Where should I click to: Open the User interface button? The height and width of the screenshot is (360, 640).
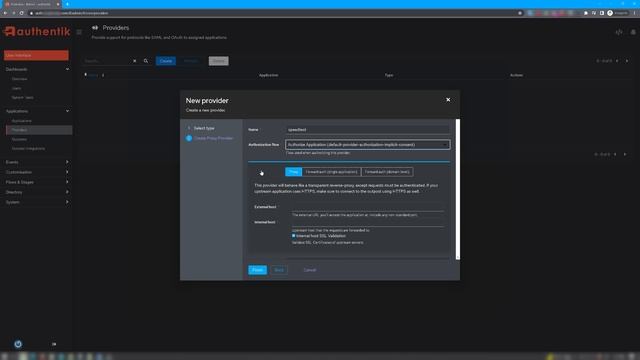point(36,55)
